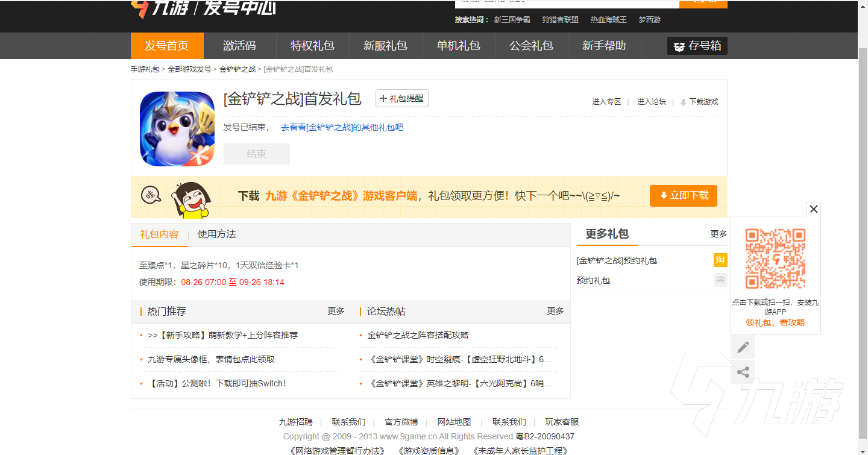Switch to the 使用方法 tab

click(x=217, y=234)
